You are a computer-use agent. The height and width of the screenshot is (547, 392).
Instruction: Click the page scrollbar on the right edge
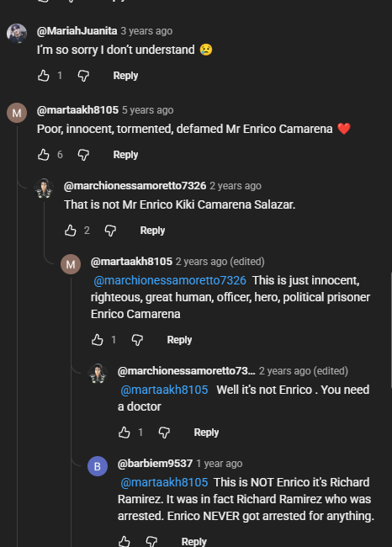tap(390, 330)
